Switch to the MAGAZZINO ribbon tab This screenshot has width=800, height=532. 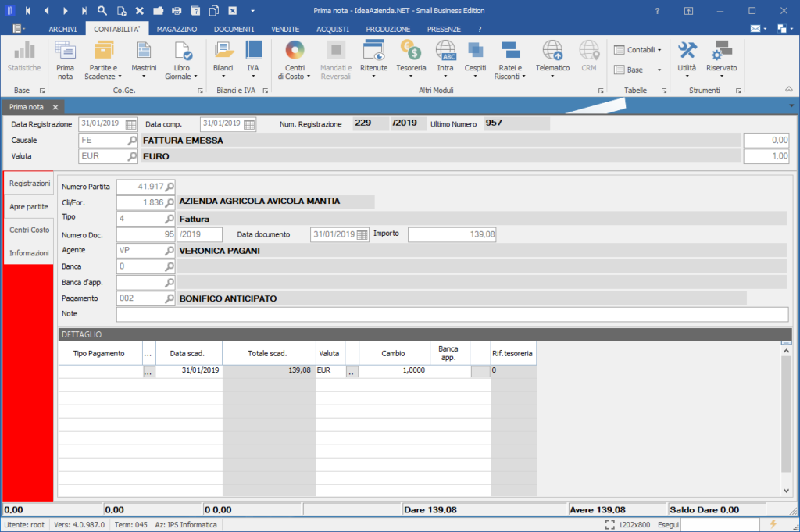[x=177, y=29]
